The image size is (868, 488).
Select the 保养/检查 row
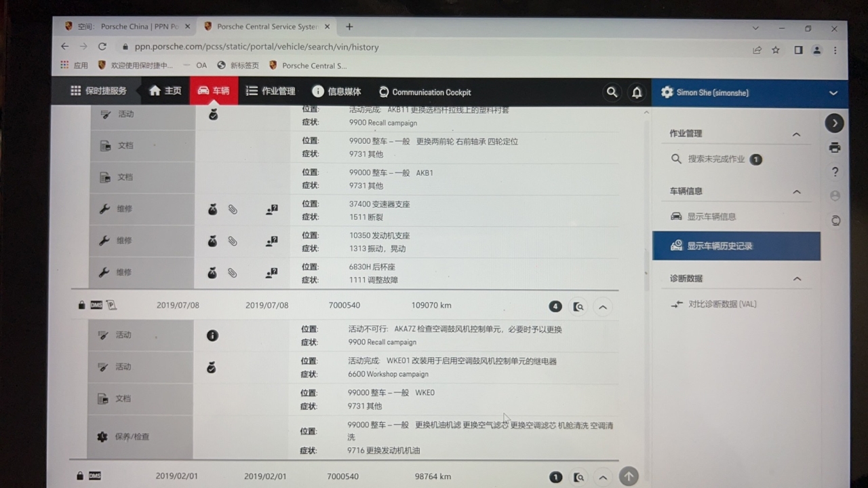(x=353, y=437)
